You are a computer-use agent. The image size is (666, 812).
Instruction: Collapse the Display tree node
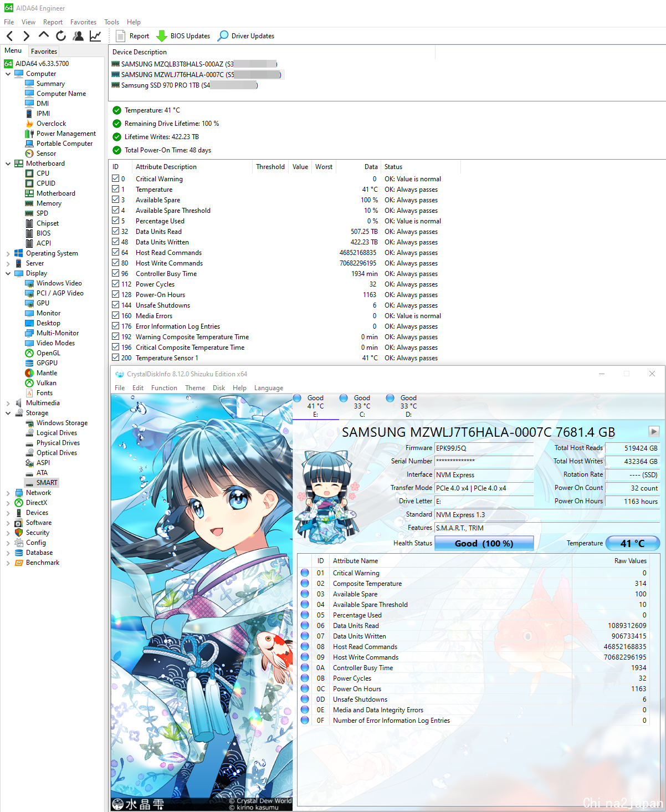8,273
